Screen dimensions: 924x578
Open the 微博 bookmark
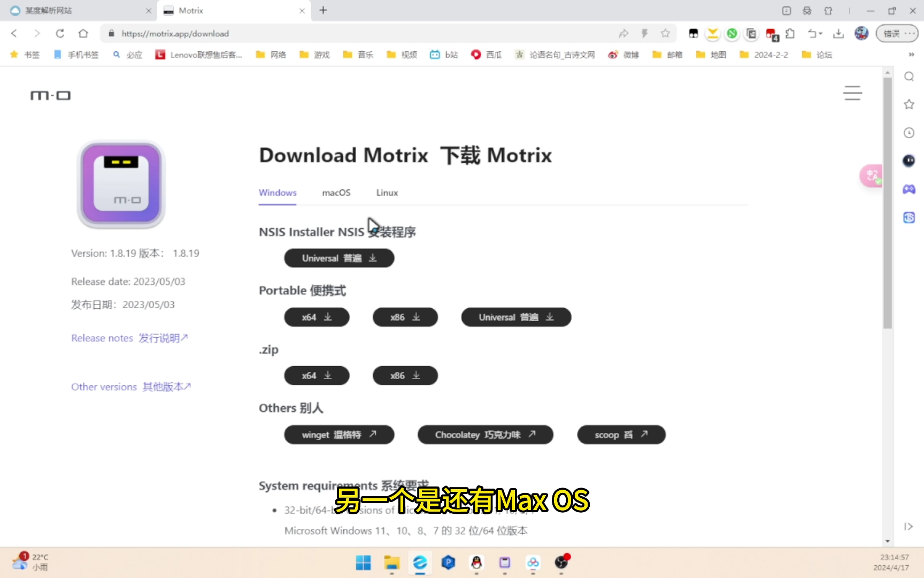624,55
